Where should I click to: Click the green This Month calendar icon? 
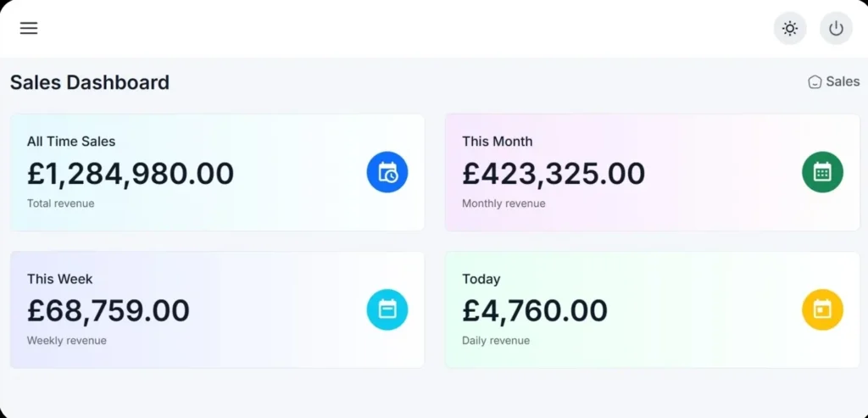(x=822, y=172)
